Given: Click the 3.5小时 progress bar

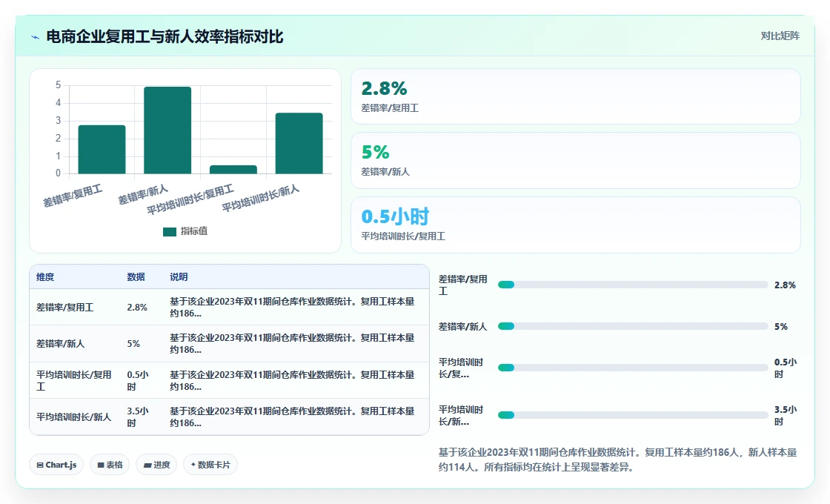Looking at the screenshot, I should pyautogui.click(x=633, y=415).
